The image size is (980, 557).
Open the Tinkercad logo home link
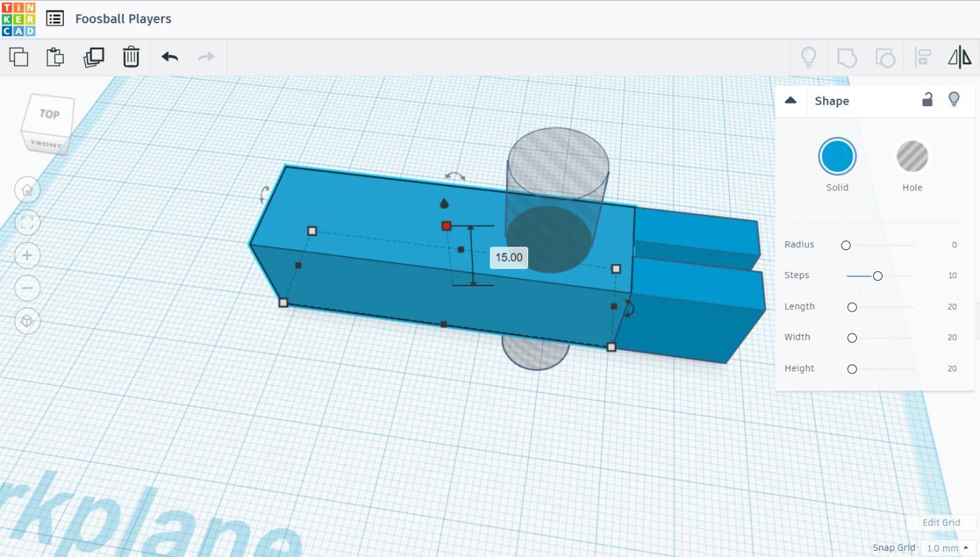point(18,18)
